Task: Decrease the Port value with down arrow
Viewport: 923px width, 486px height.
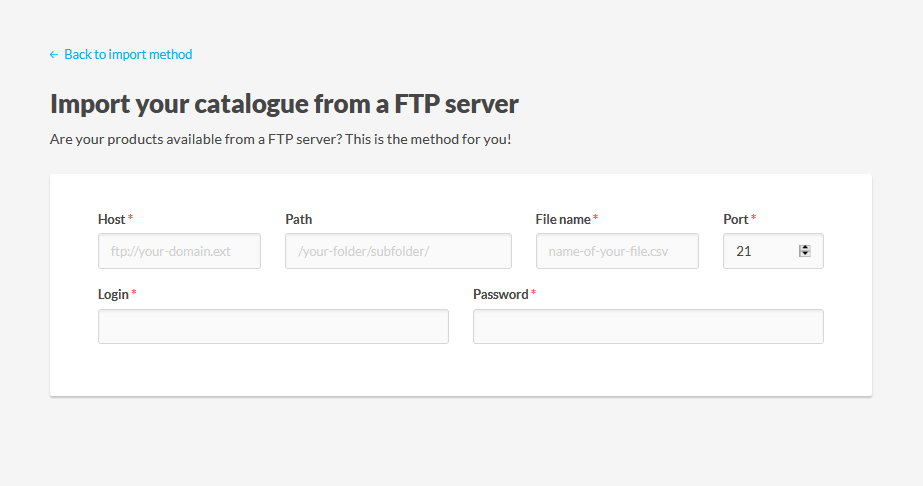Action: point(805,254)
